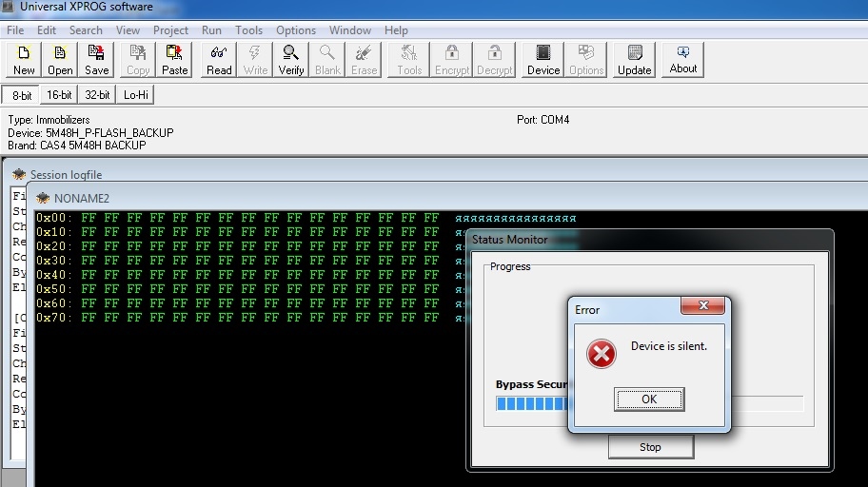Click the red error icon in dialog

[x=602, y=354]
